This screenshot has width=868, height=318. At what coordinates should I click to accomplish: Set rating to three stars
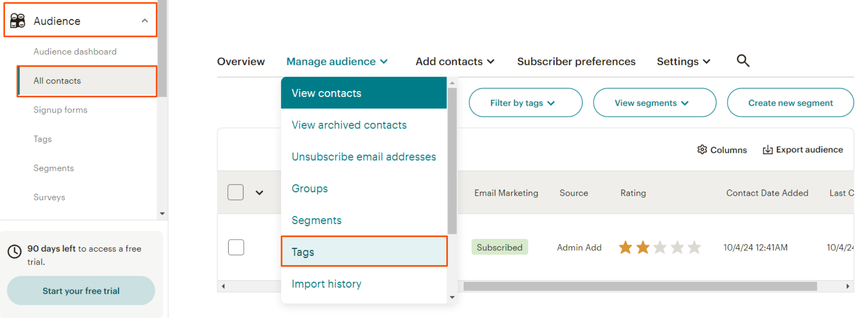pos(660,247)
